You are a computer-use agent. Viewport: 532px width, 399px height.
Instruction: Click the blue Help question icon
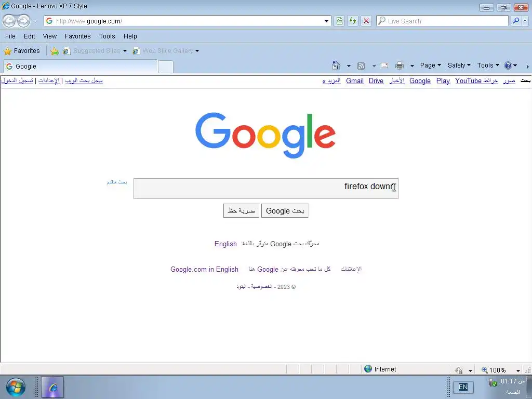508,65
